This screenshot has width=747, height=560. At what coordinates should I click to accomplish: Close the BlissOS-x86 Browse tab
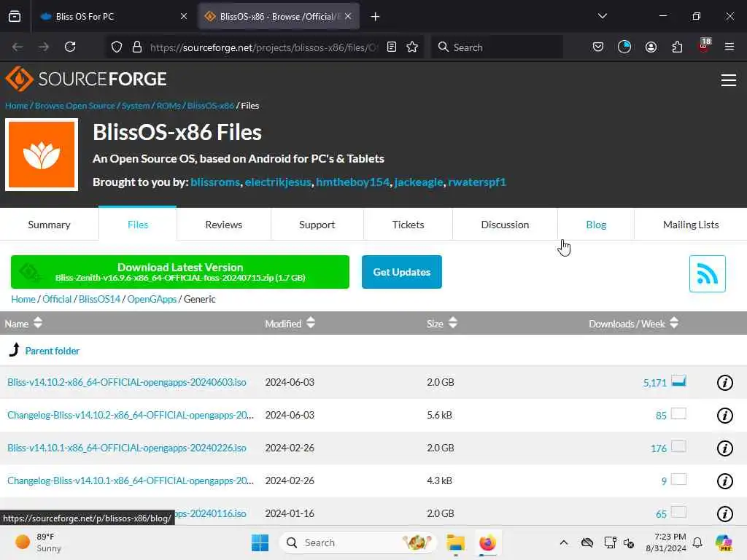348,17
